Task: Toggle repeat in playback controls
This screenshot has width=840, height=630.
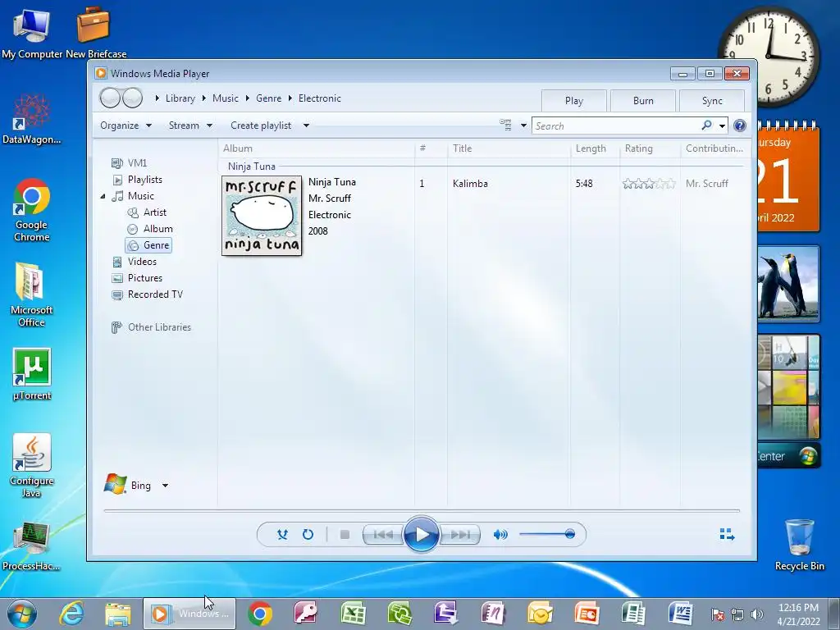Action: click(x=308, y=534)
